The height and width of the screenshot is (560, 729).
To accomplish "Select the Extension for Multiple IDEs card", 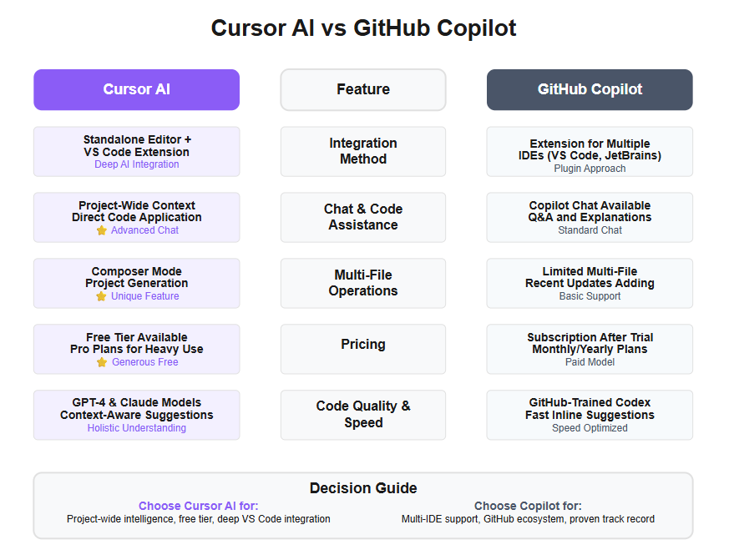I will (x=590, y=152).
